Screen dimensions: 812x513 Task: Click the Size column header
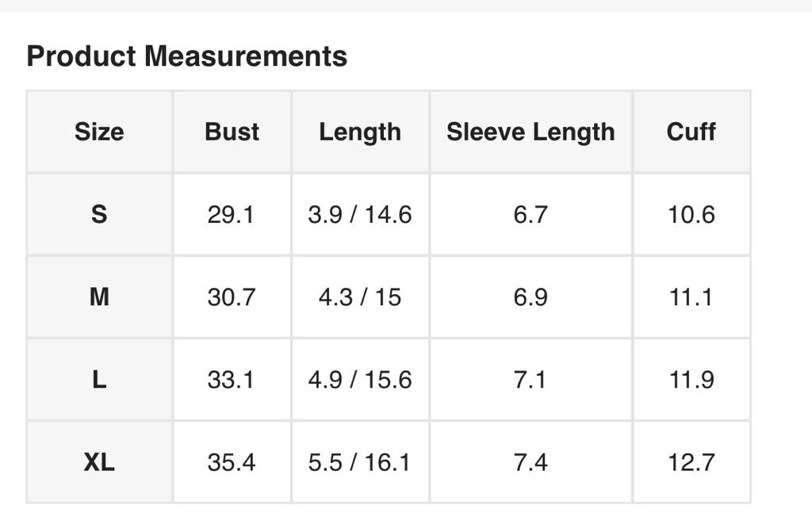[x=99, y=132]
